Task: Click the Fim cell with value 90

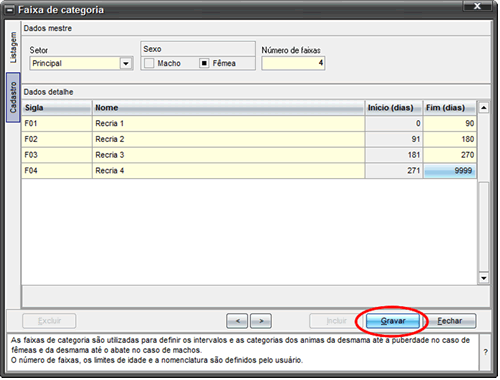Action: pos(450,123)
